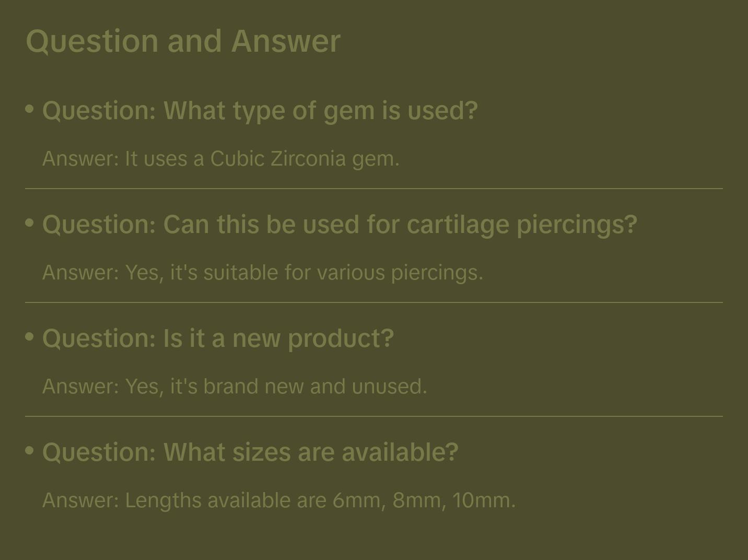Click the words "Cubic Zirconia"
The width and height of the screenshot is (748, 560).
pyautogui.click(x=278, y=159)
